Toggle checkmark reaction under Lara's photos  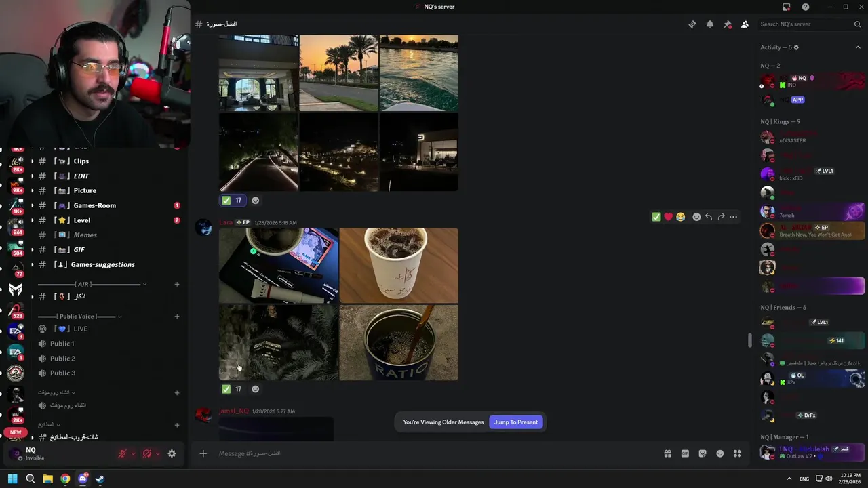pos(233,389)
